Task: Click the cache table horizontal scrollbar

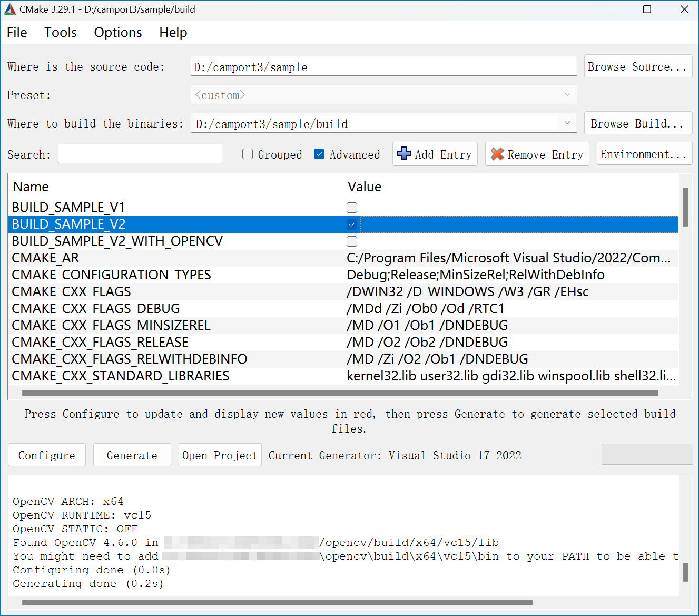Action: pyautogui.click(x=340, y=393)
